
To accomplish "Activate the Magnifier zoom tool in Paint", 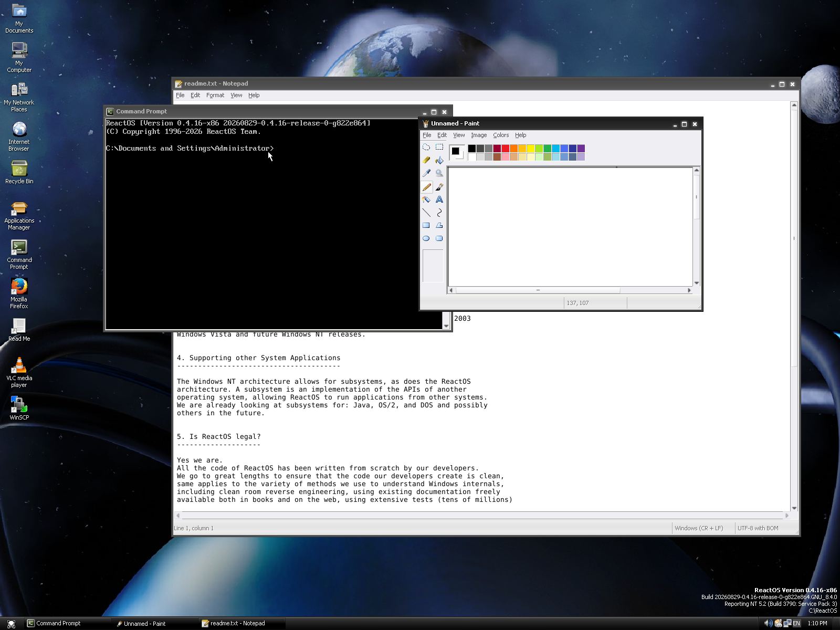I will pos(439,173).
